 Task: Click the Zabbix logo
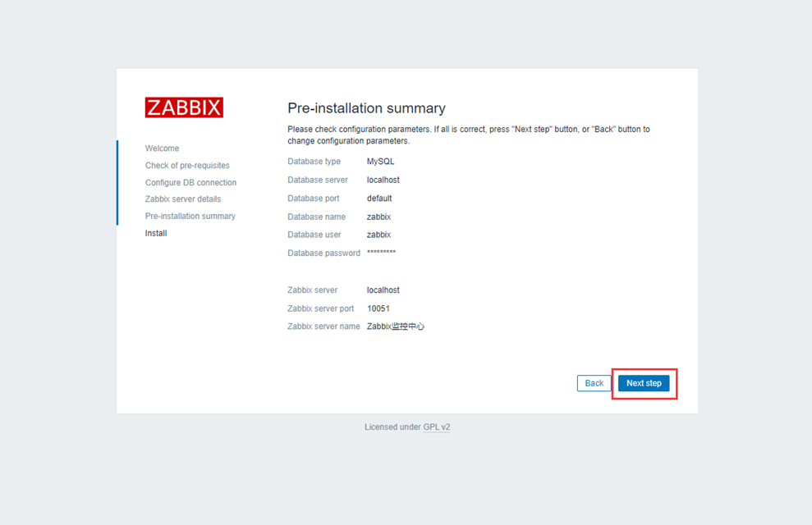click(184, 107)
